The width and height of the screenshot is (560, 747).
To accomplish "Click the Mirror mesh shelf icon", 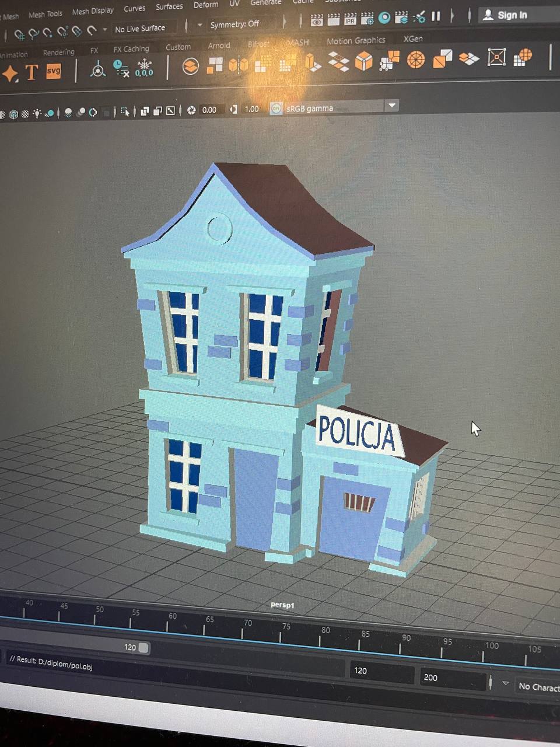I will coord(239,64).
